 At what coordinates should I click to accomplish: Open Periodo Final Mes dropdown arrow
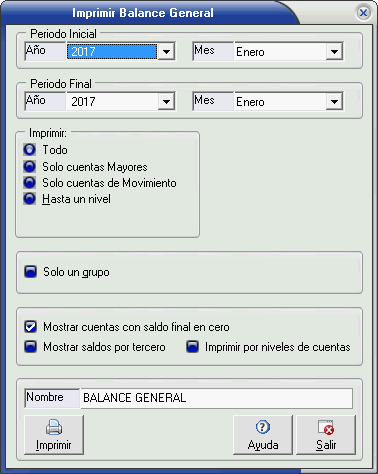(x=334, y=102)
